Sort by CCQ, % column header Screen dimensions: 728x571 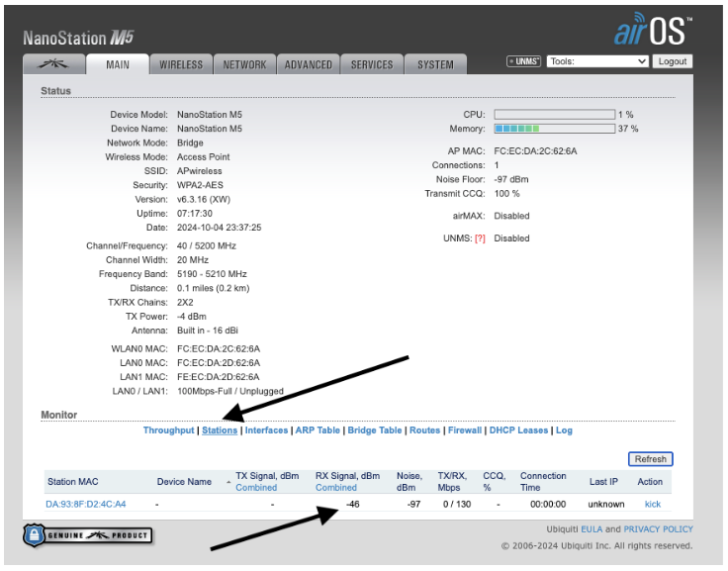point(494,482)
